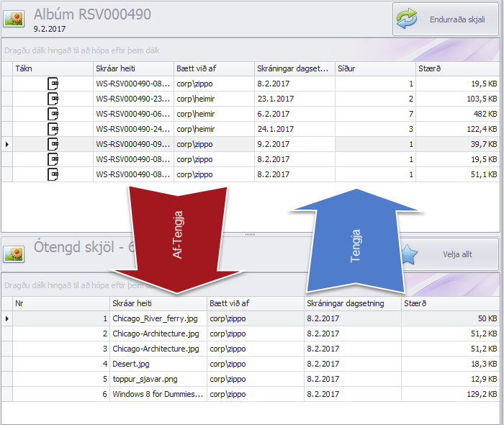Sort album grid by Stærð column header
The image size is (504, 425).
point(456,68)
